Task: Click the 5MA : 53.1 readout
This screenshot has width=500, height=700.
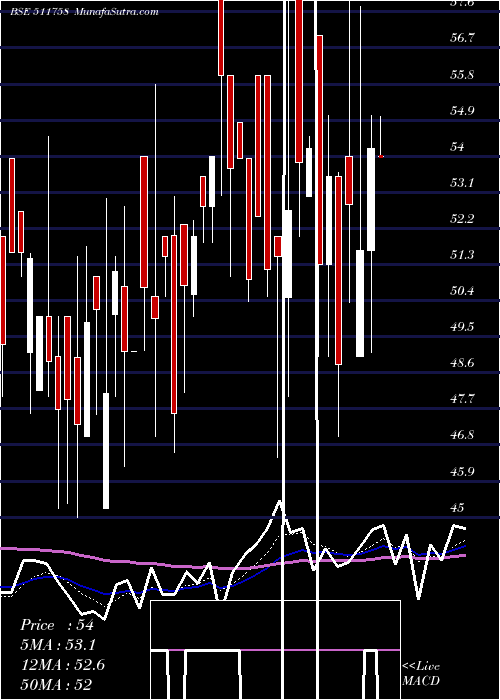Action: 58,645
